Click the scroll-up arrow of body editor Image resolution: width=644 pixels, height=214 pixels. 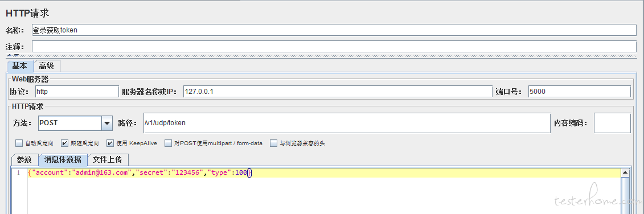(625, 172)
